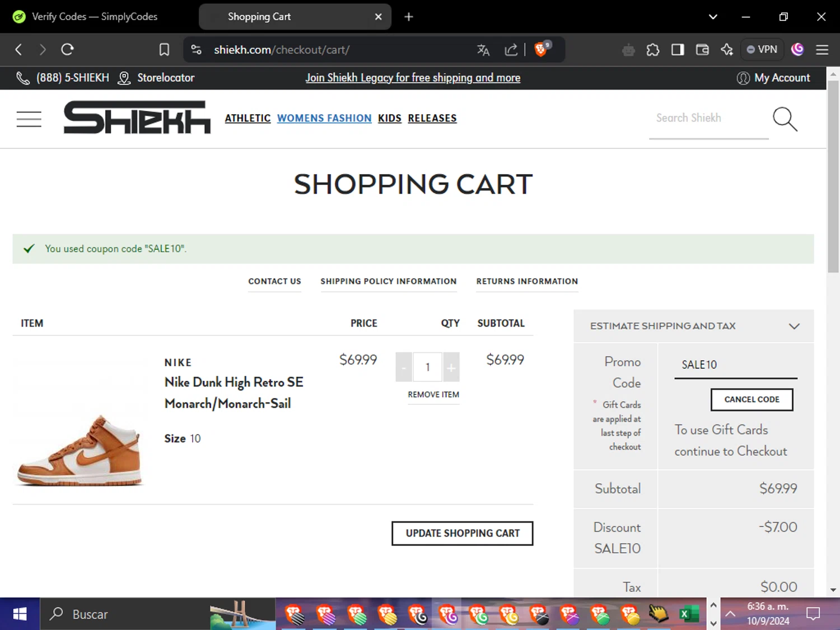Expand ESTIMATE SHIPPING AND TAX section

[694, 326]
